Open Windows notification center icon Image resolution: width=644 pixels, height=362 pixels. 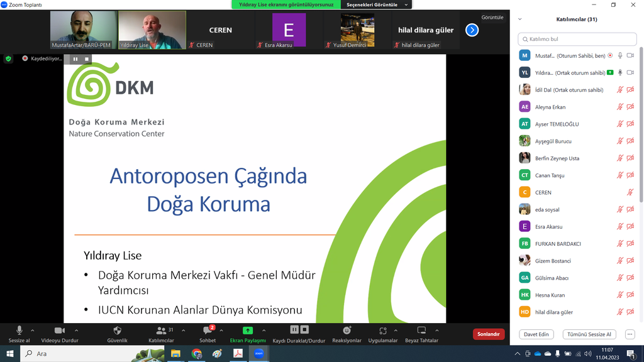tap(631, 353)
